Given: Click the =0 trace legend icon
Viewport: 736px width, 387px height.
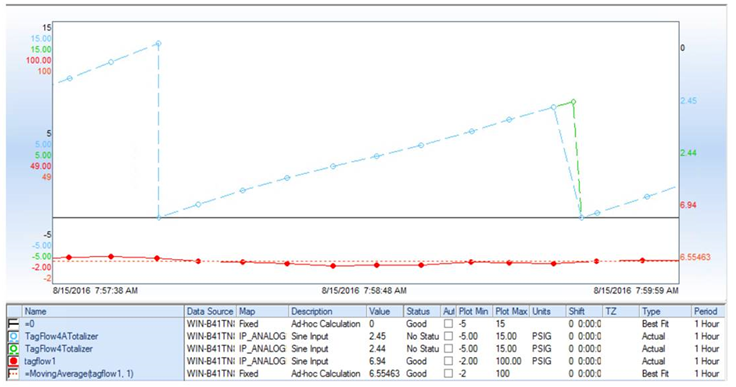Looking at the screenshot, I should [14, 324].
